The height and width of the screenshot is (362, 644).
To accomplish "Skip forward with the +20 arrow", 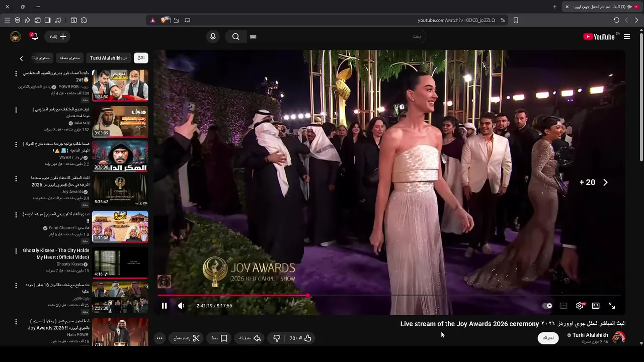I will pyautogui.click(x=605, y=183).
